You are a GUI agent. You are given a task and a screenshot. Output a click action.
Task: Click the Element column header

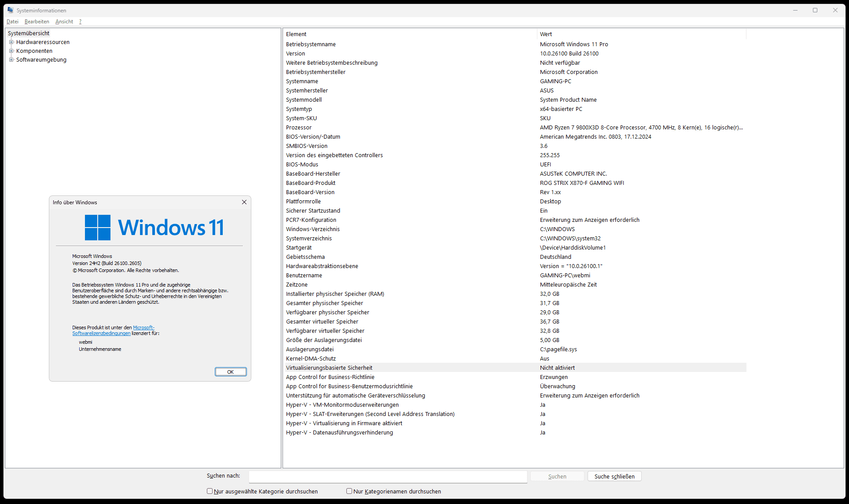[409, 34]
